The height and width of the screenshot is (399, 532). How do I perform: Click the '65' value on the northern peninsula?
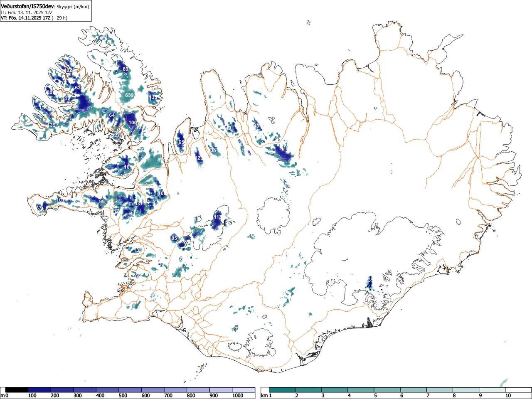coord(181,142)
